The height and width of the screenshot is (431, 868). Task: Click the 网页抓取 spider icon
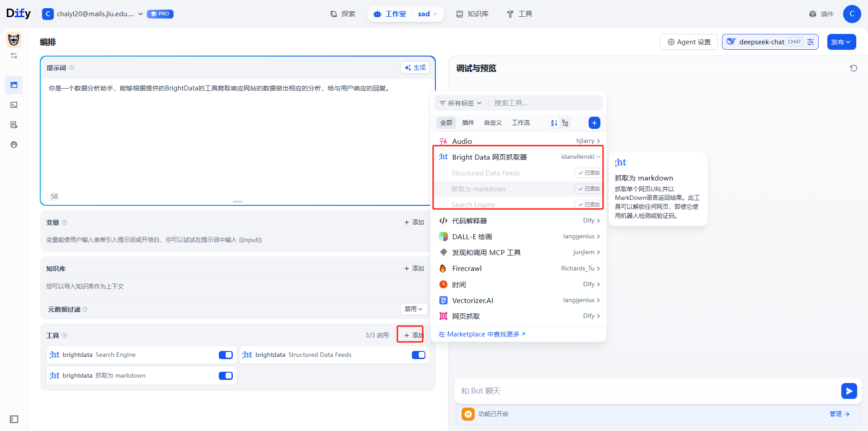pos(443,316)
